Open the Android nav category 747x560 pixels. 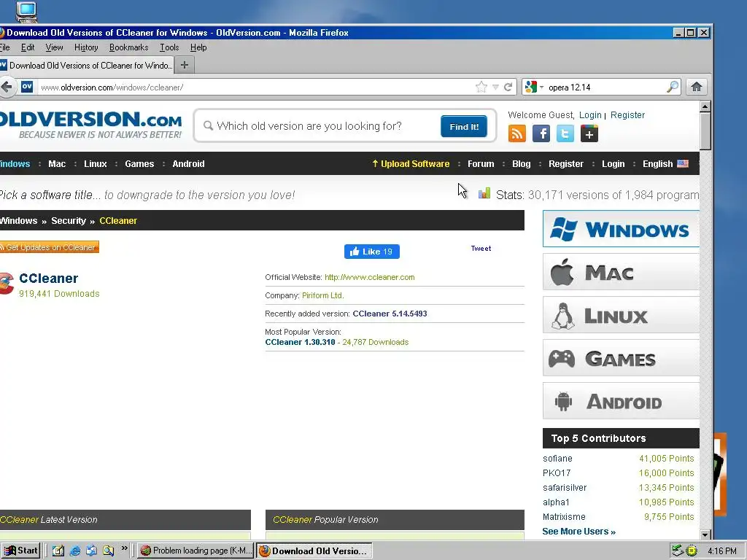coord(188,163)
